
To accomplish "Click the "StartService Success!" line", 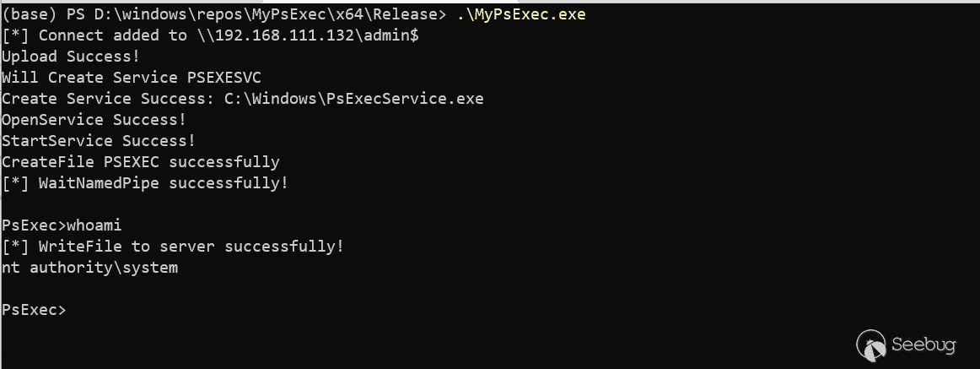I will [99, 141].
